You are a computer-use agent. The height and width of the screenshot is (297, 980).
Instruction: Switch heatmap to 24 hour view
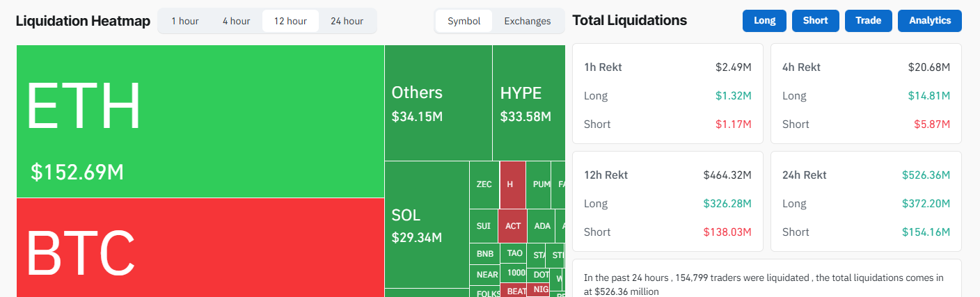(x=347, y=21)
